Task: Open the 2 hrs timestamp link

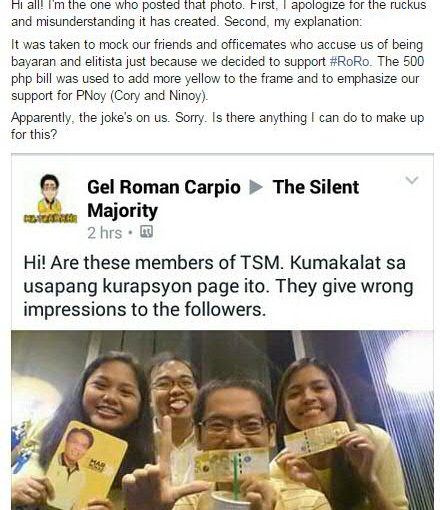Action: (x=104, y=233)
